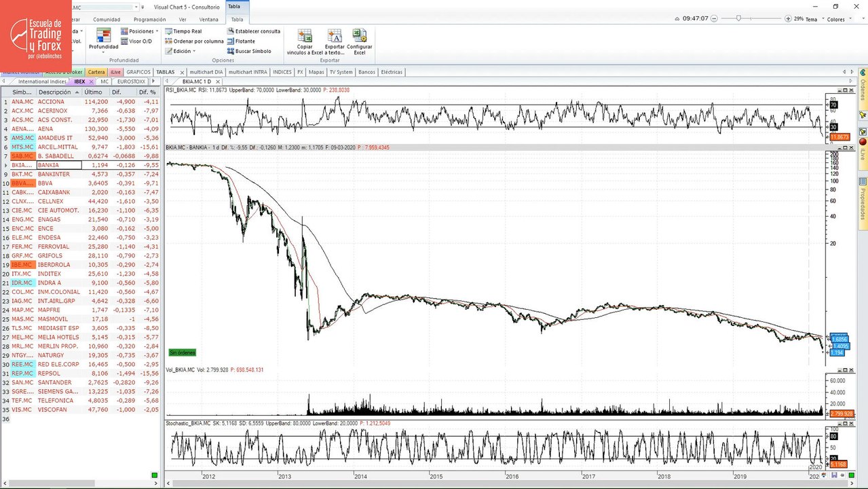
Task: Open the Colores dropdown
Action: [839, 19]
